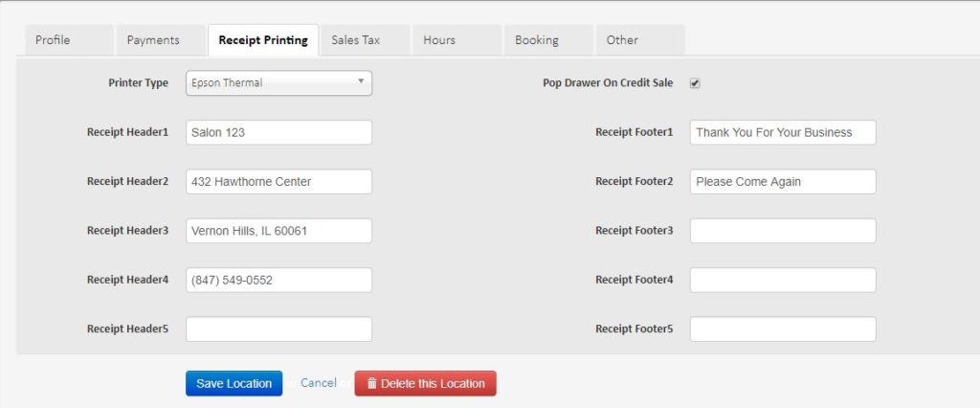
Task: Click the trash icon on Delete button
Action: click(x=372, y=383)
